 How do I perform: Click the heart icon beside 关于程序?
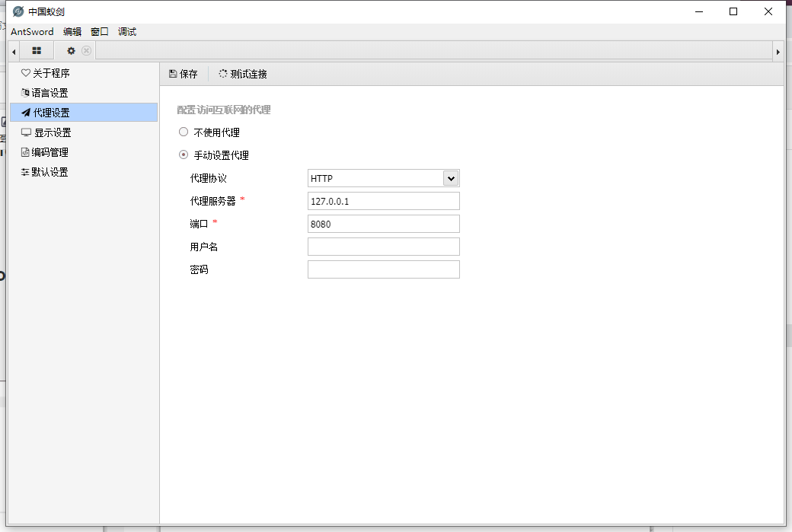coord(26,72)
